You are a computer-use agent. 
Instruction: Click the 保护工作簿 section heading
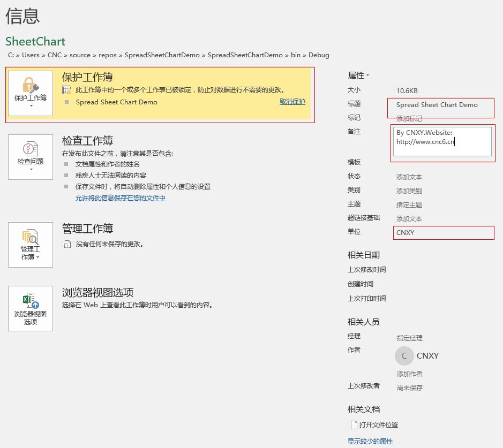click(x=87, y=77)
